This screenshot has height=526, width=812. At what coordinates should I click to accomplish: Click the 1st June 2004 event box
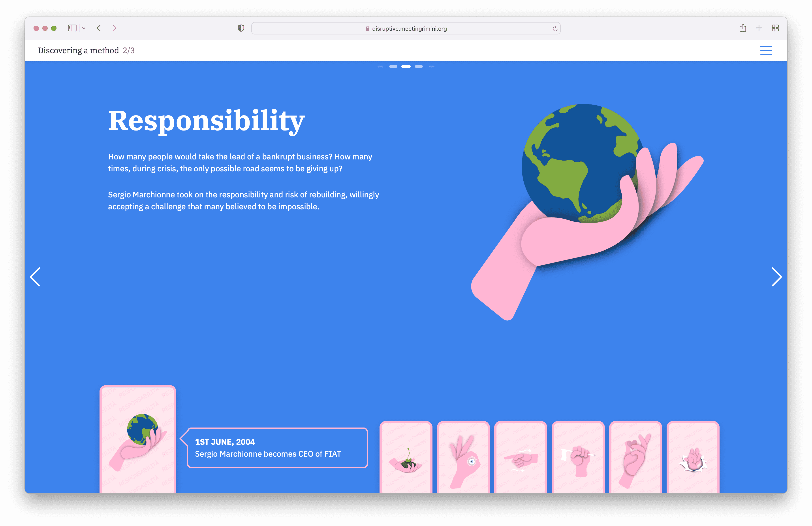click(277, 447)
